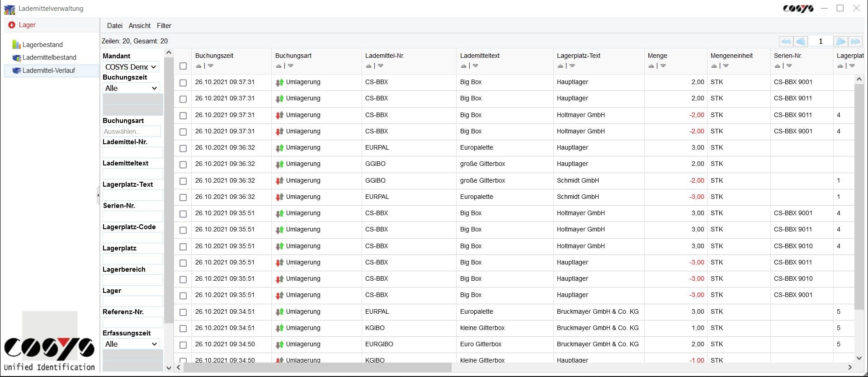Open the Mandant dropdown

coord(131,67)
